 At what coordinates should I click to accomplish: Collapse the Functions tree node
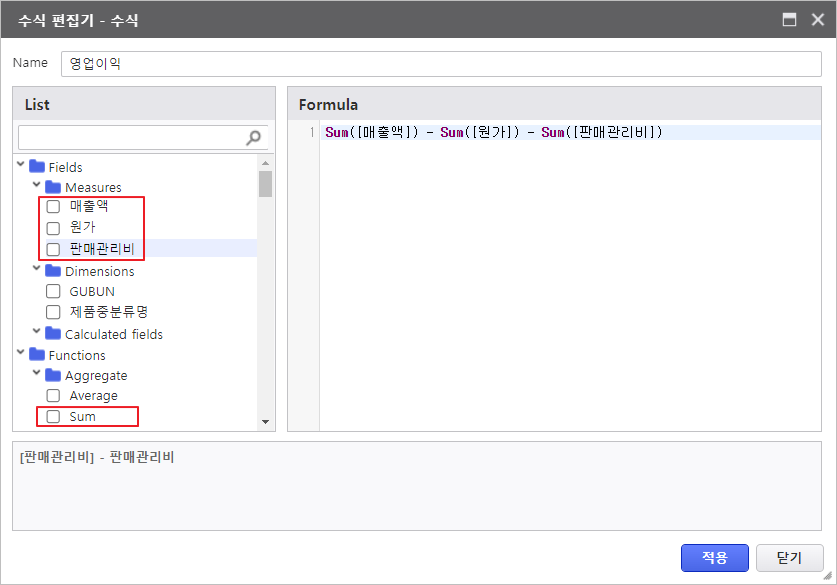21,352
